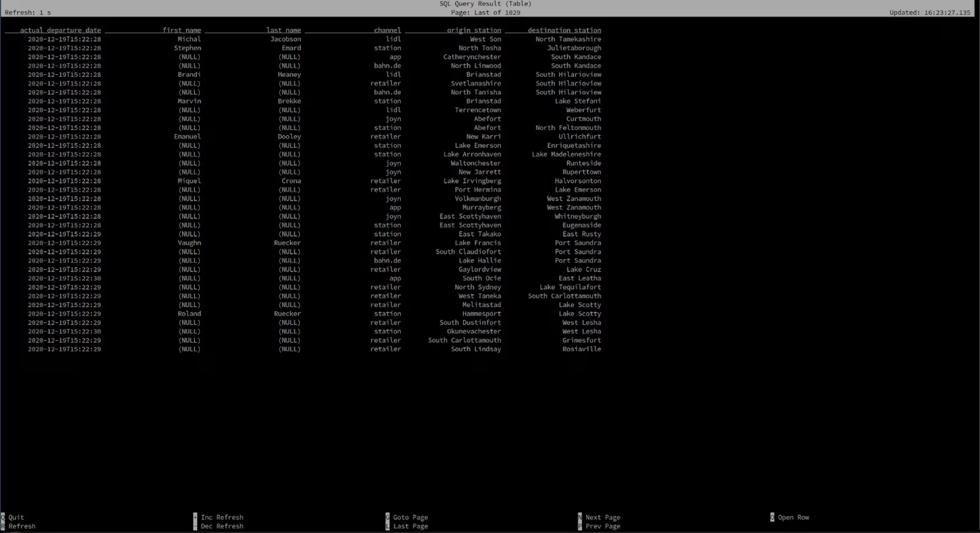Click origin 'Lake Hallie'

click(479, 261)
